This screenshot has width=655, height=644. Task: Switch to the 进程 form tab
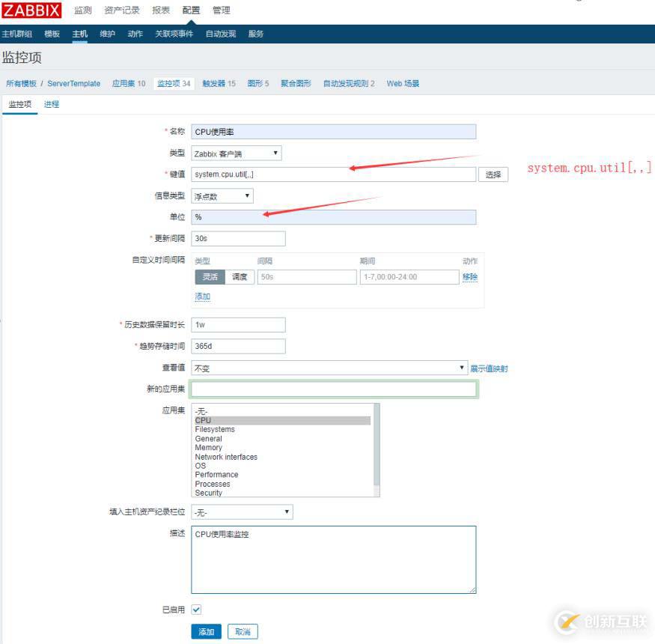point(52,105)
